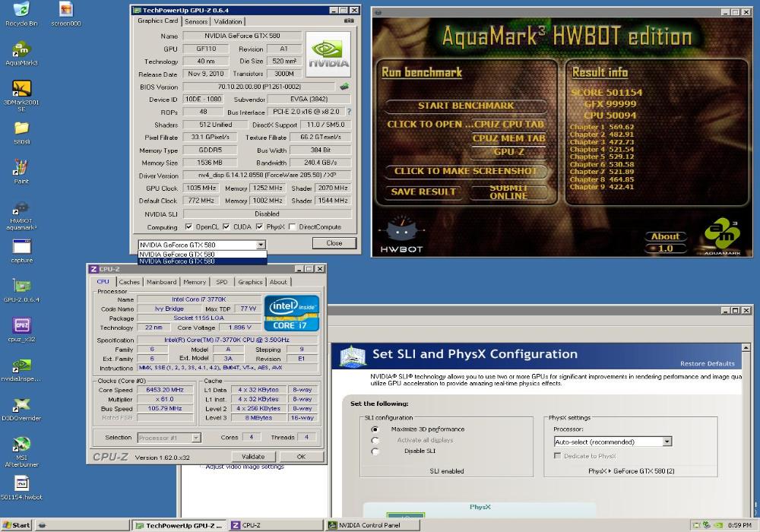The width and height of the screenshot is (760, 532).
Task: Open PhysX Processor Auto-select dropdown
Action: click(667, 442)
